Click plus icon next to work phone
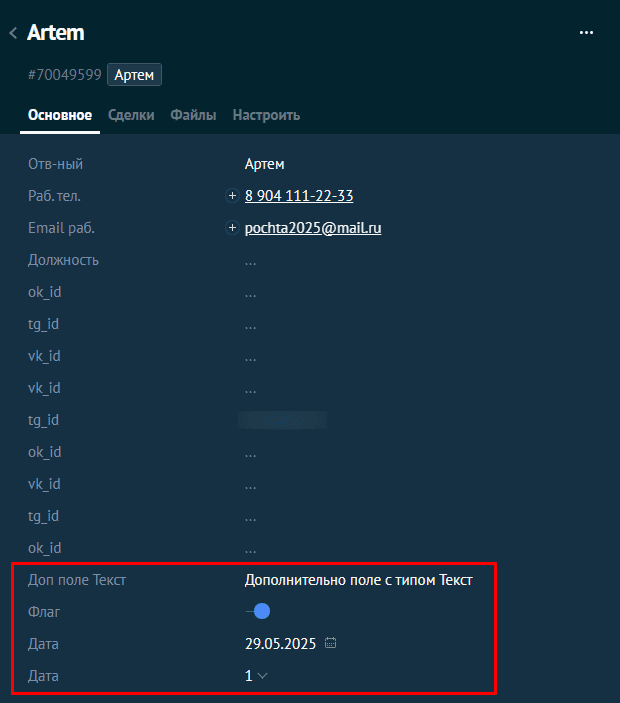 tap(232, 196)
